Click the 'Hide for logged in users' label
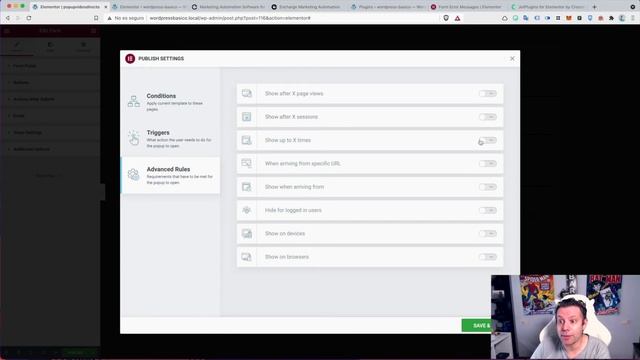 click(293, 210)
